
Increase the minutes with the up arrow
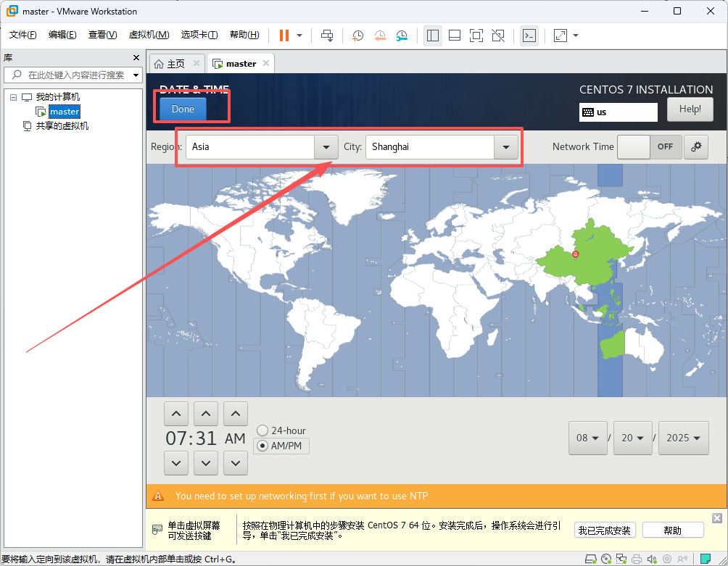pos(206,413)
